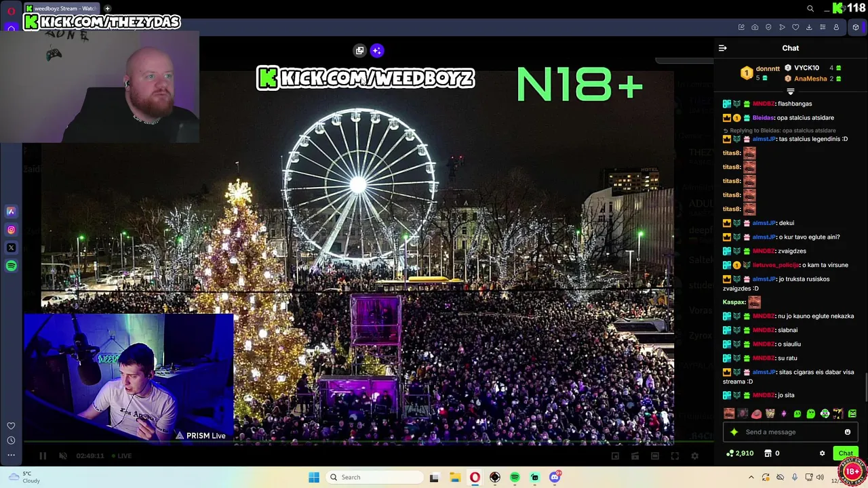Unmute the stream volume

point(63,455)
